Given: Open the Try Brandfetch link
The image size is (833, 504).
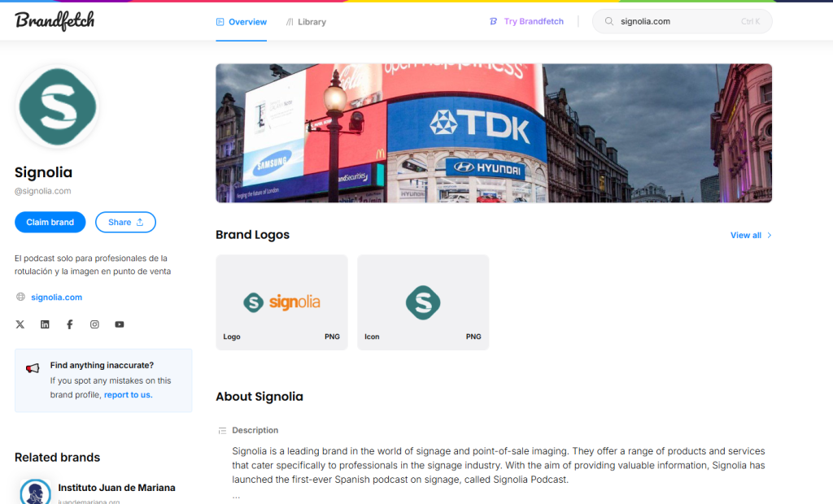Looking at the screenshot, I should point(526,21).
